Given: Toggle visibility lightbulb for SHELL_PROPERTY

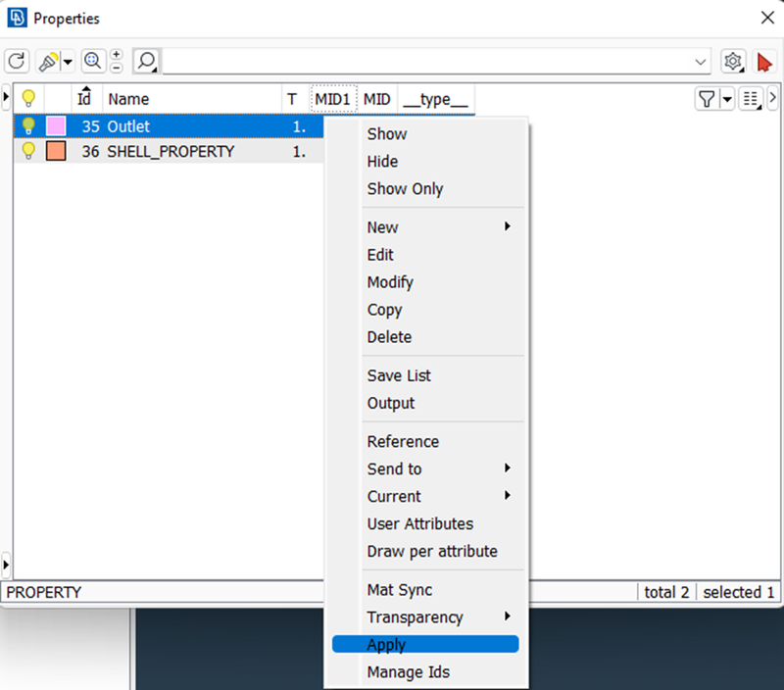Looking at the screenshot, I should [x=29, y=151].
